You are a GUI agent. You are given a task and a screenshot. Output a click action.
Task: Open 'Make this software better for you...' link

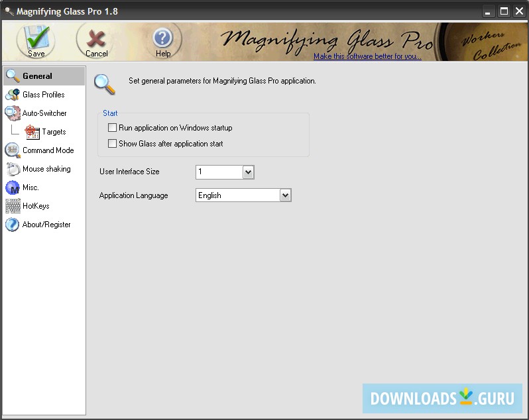(x=367, y=56)
